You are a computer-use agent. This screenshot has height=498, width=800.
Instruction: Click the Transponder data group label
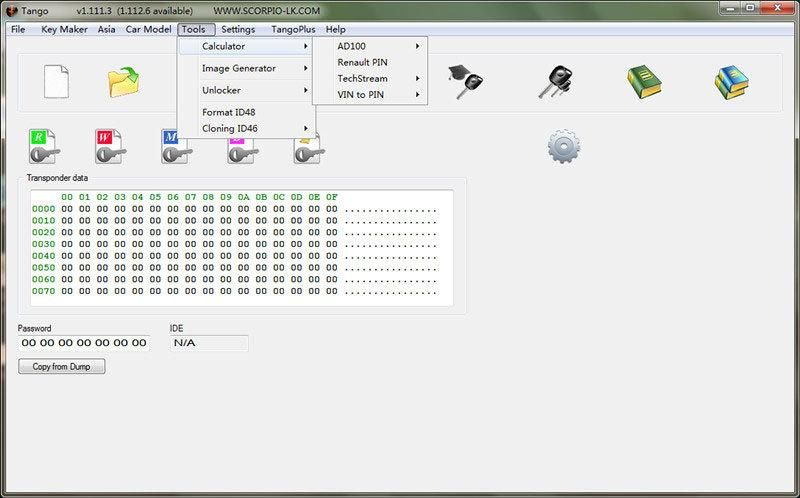tap(57, 178)
